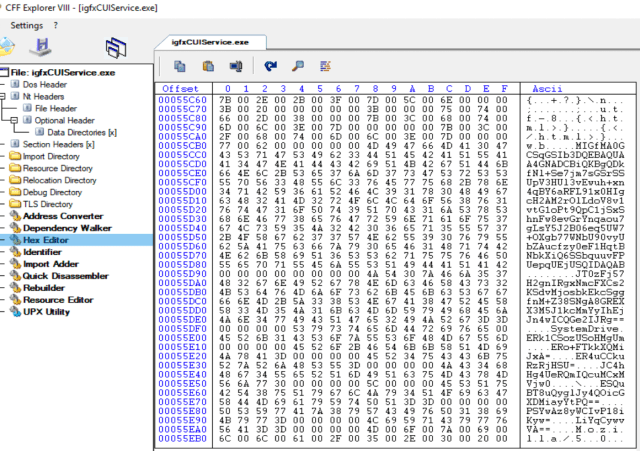Select offset row 00055D90
Viewport: 640px width, 451px height.
click(x=182, y=274)
